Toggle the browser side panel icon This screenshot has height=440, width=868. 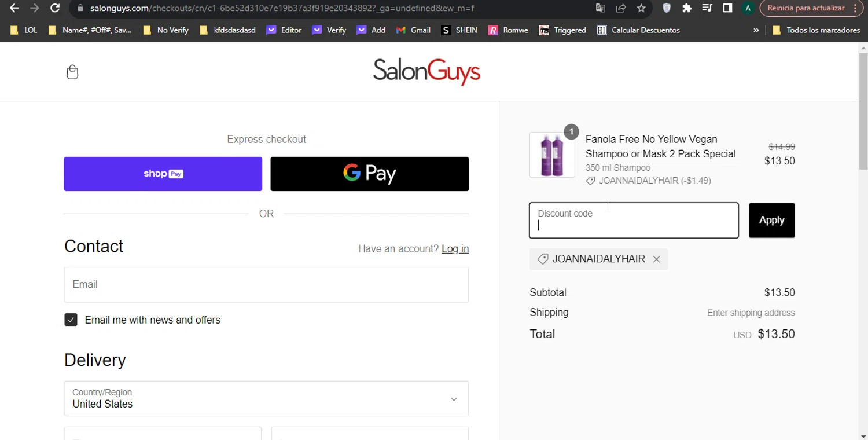coord(727,8)
